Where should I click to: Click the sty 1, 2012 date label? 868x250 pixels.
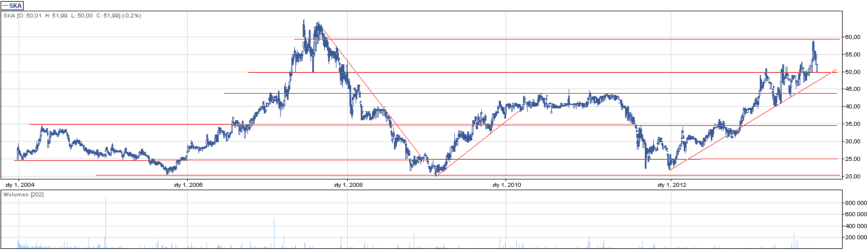671,184
